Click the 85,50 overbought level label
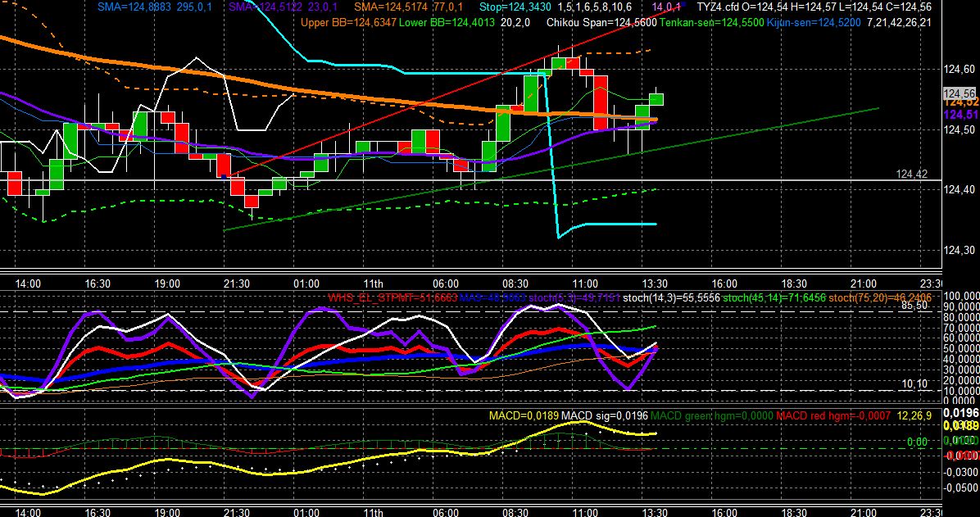 (914, 306)
